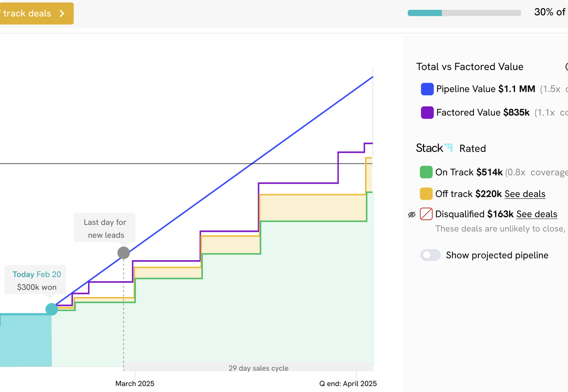Select the yellow Off track legend icon
The width and height of the screenshot is (568, 392).
tap(426, 194)
